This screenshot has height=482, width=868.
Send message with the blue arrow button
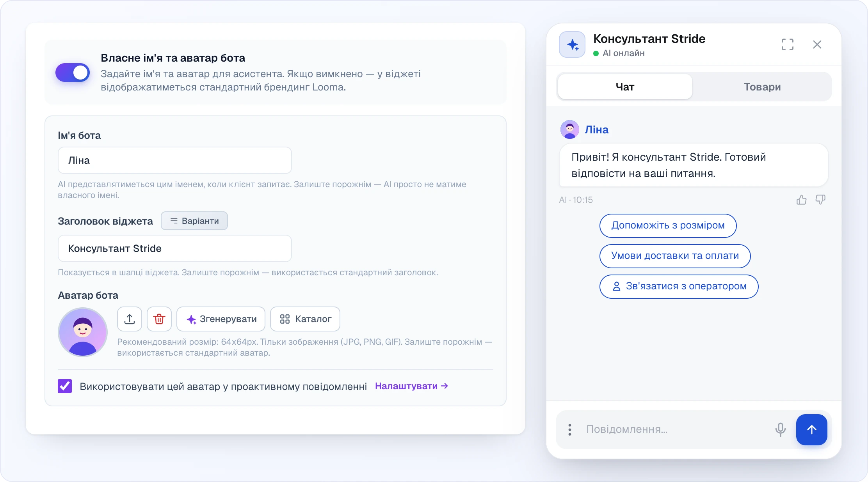point(811,429)
